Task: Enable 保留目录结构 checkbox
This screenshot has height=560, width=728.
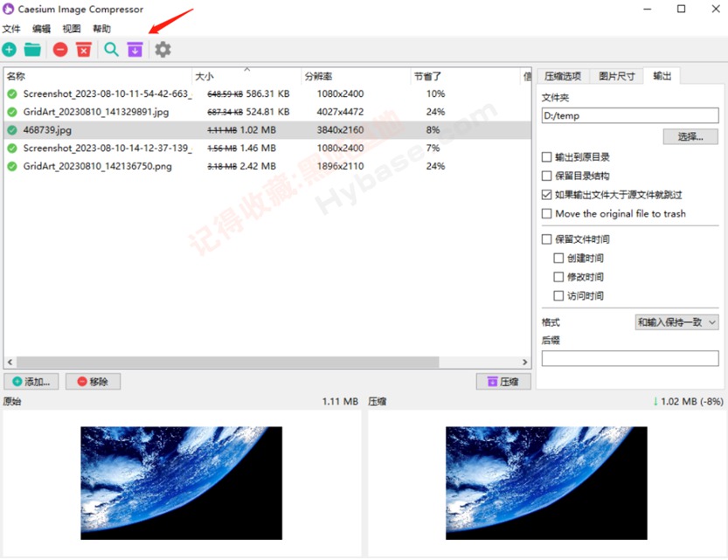Action: 546,176
